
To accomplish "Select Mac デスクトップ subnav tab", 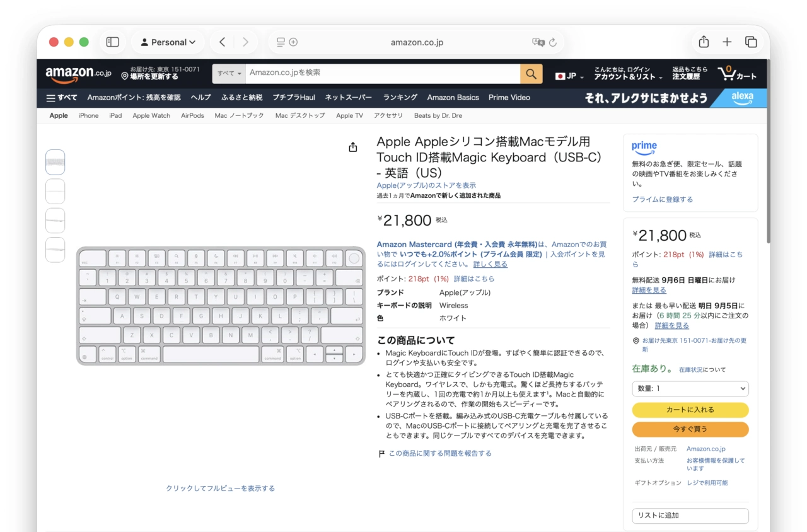I will click(300, 116).
